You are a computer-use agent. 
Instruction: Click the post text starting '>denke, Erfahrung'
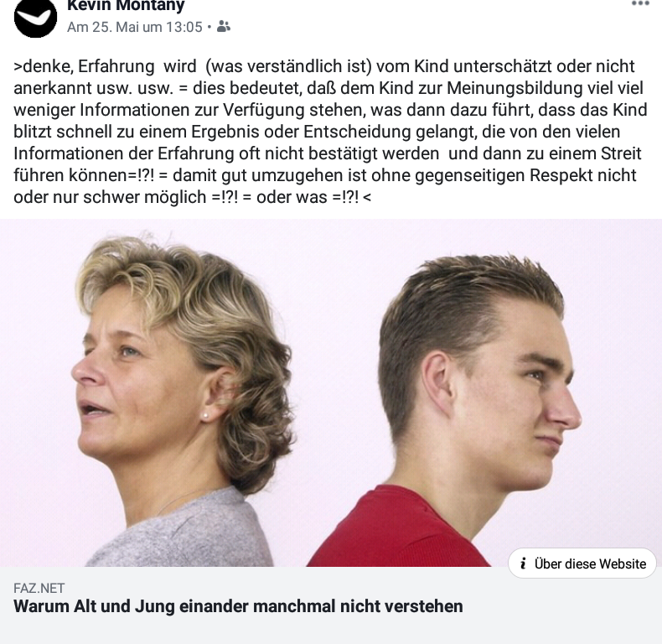pos(330,132)
